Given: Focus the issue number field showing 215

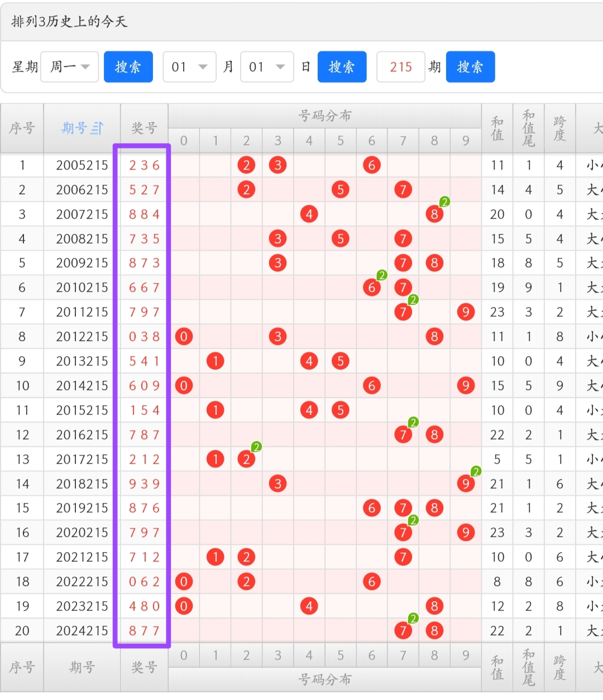Looking at the screenshot, I should (x=401, y=67).
